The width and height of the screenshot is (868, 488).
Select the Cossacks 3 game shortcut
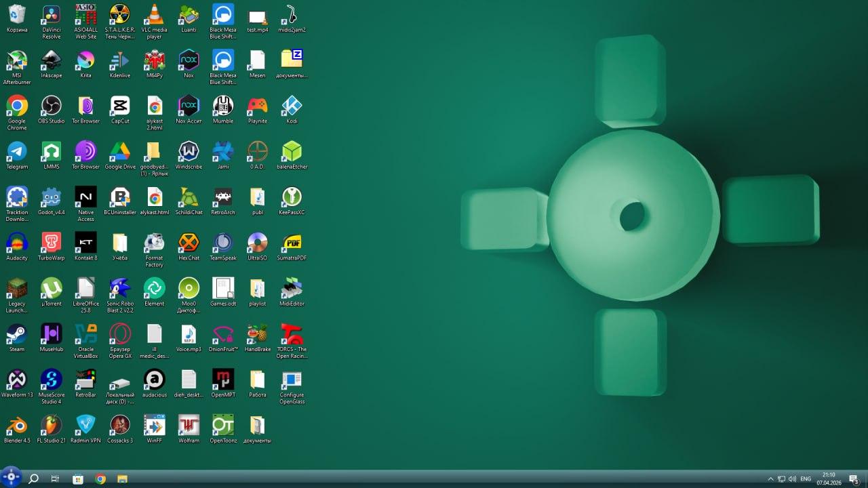[119, 428]
